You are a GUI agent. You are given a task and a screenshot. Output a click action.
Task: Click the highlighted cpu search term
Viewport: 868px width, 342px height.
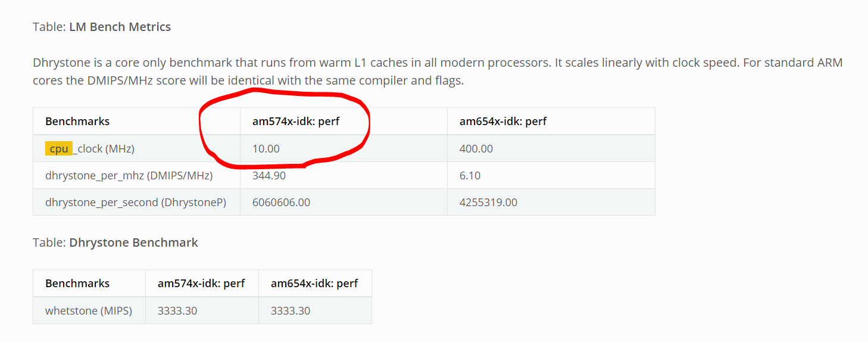pyautogui.click(x=59, y=149)
